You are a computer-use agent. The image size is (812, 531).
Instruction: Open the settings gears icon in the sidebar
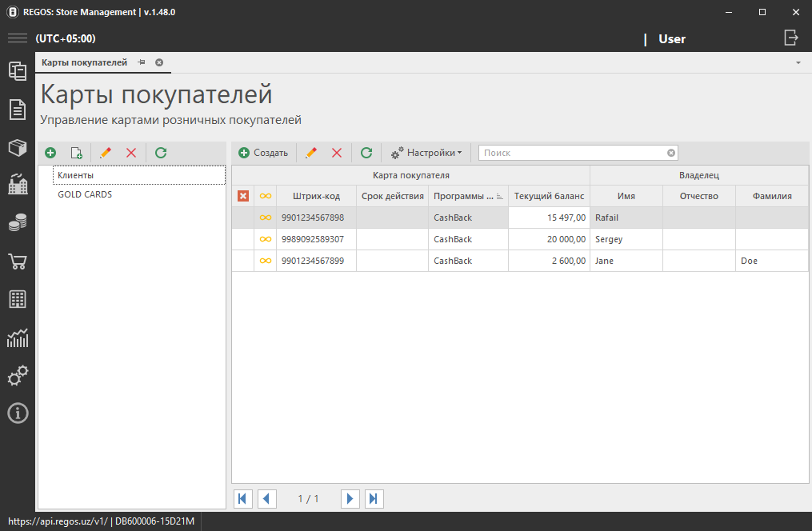pos(17,375)
